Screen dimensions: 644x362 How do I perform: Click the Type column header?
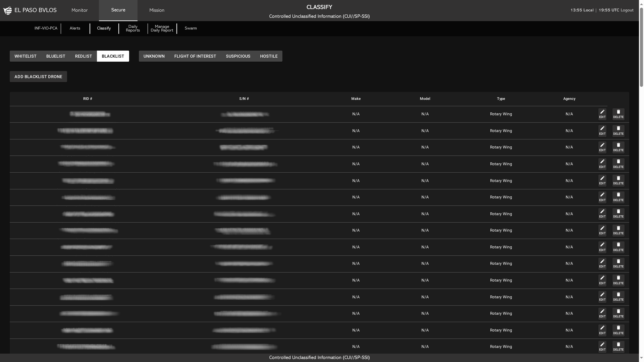[x=501, y=99]
